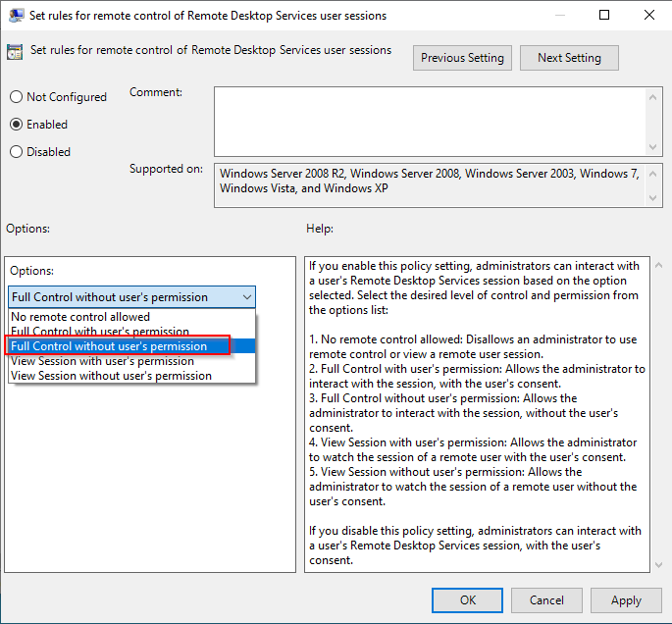The width and height of the screenshot is (672, 624).
Task: Choose 'View Session with user's permission' option
Action: pos(102,361)
